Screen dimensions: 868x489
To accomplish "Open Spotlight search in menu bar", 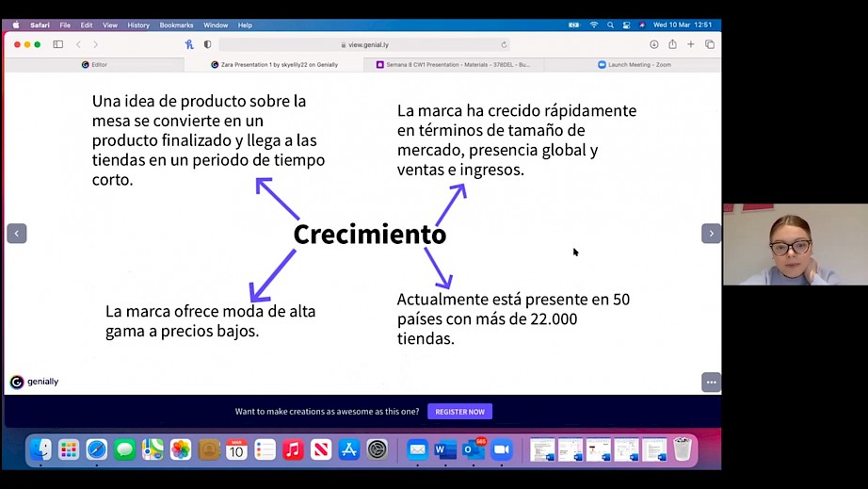I will coord(610,25).
